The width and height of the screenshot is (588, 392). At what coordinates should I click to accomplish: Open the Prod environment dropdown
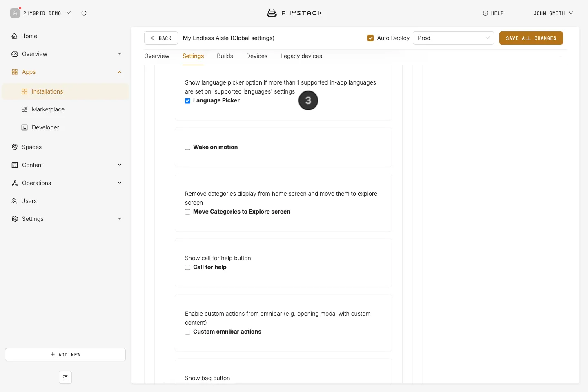pos(454,38)
